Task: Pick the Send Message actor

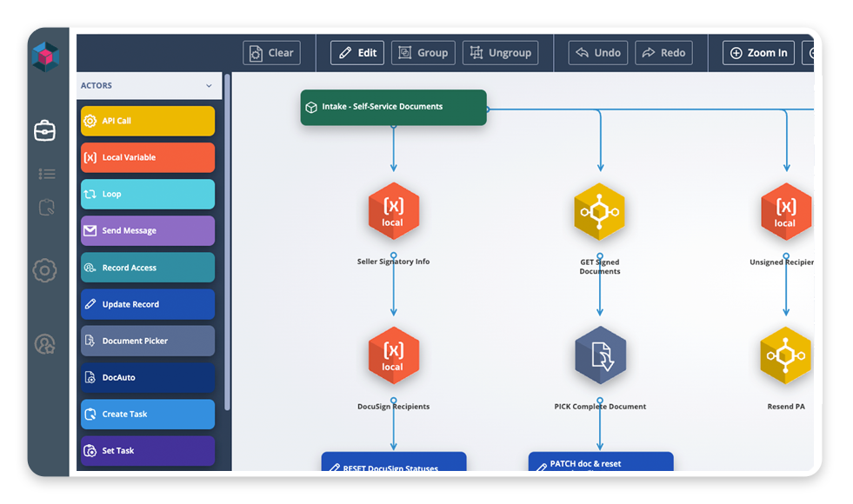Action: point(146,230)
